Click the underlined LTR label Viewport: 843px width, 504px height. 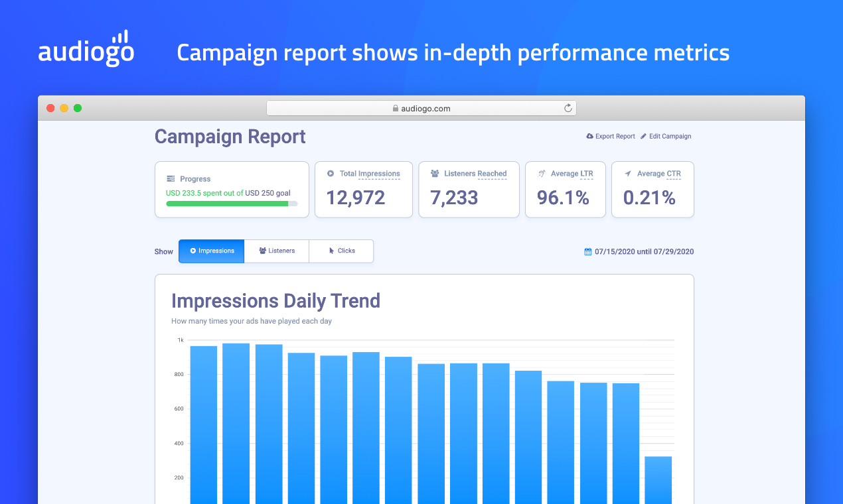(x=587, y=174)
